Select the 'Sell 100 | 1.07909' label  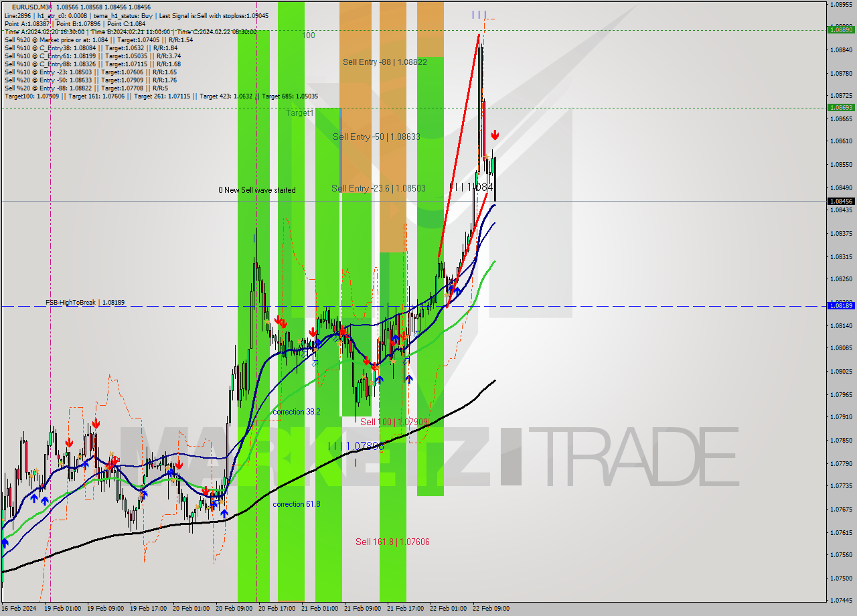[x=394, y=422]
